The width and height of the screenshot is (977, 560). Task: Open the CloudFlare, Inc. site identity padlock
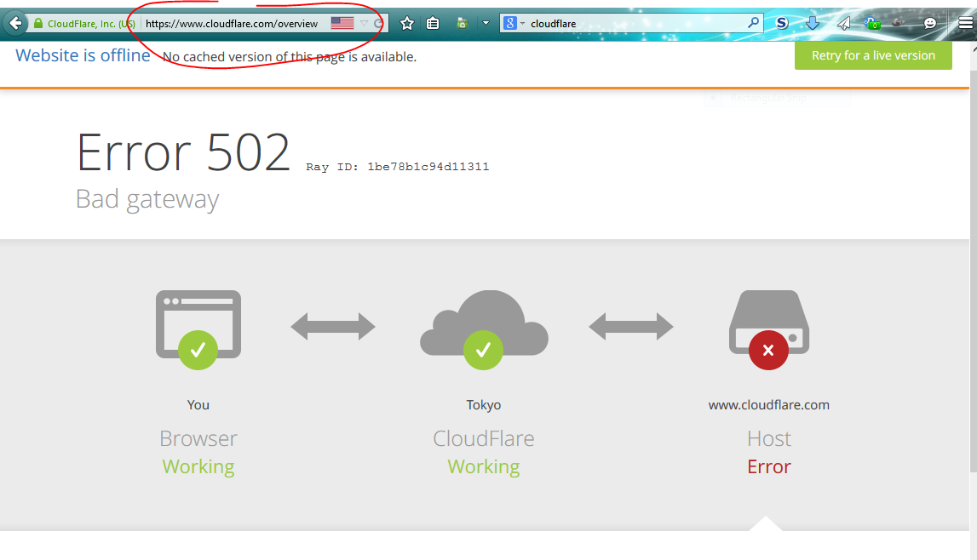[38, 24]
